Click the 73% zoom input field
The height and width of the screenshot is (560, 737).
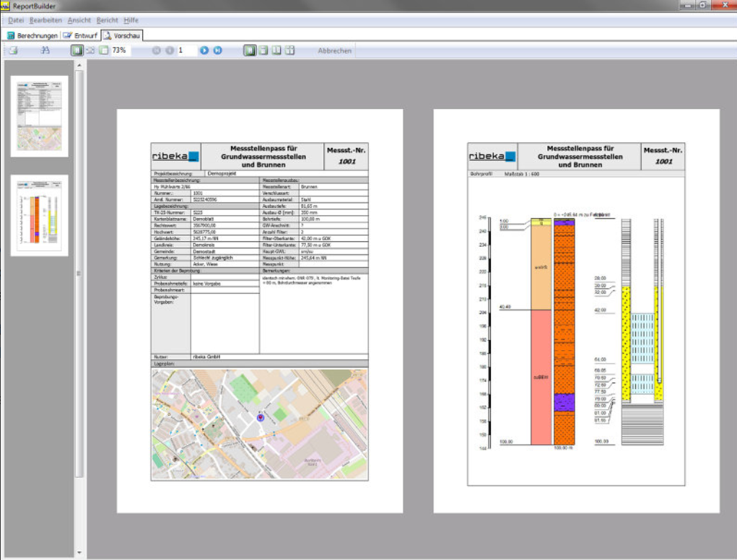pos(121,51)
